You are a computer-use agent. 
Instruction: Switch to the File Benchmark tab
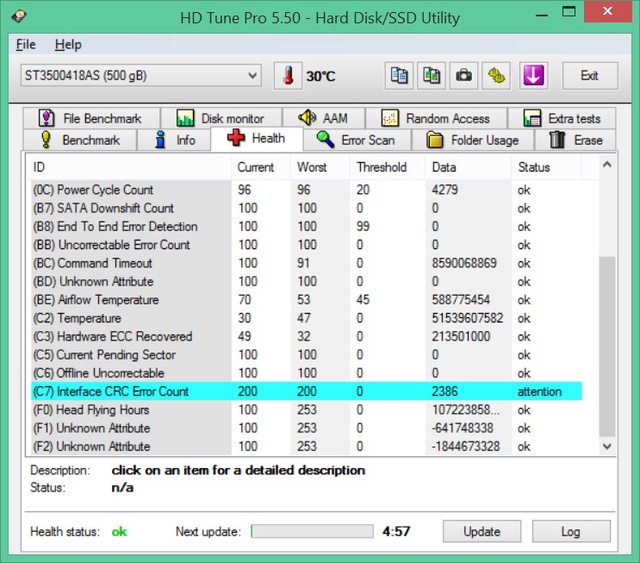click(91, 118)
